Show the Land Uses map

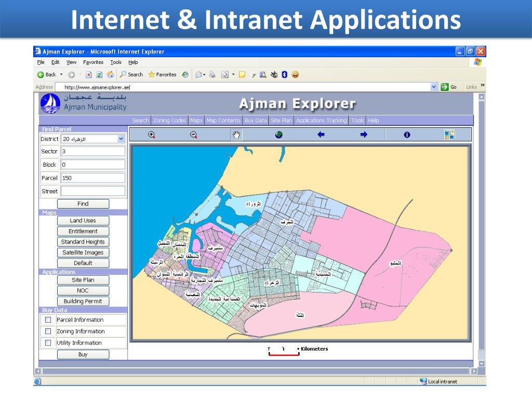coord(83,220)
